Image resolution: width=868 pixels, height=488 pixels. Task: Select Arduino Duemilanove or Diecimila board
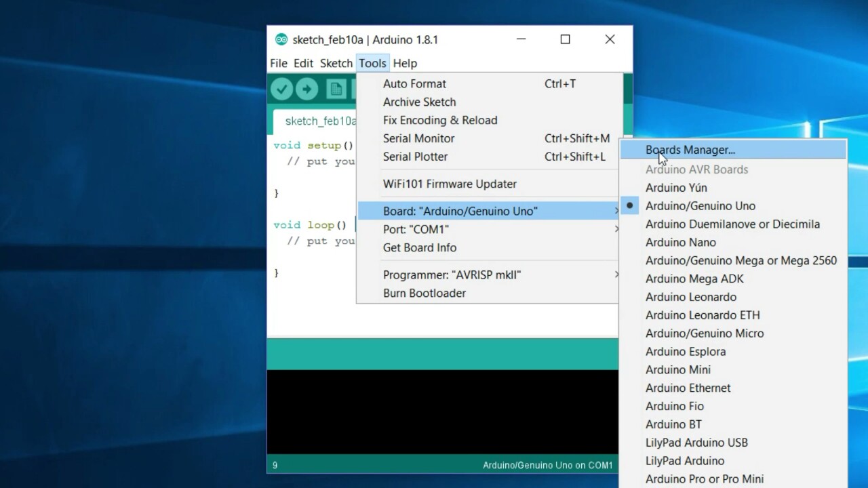(x=734, y=224)
